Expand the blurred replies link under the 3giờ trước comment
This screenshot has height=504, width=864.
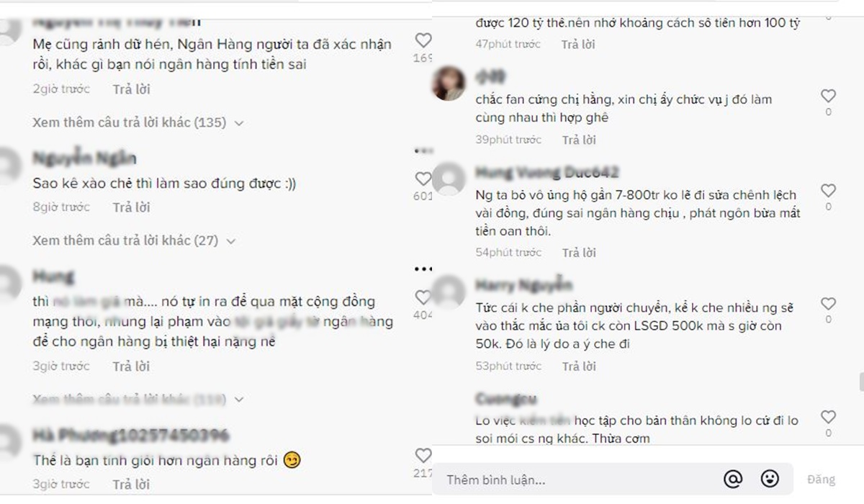pyautogui.click(x=138, y=399)
